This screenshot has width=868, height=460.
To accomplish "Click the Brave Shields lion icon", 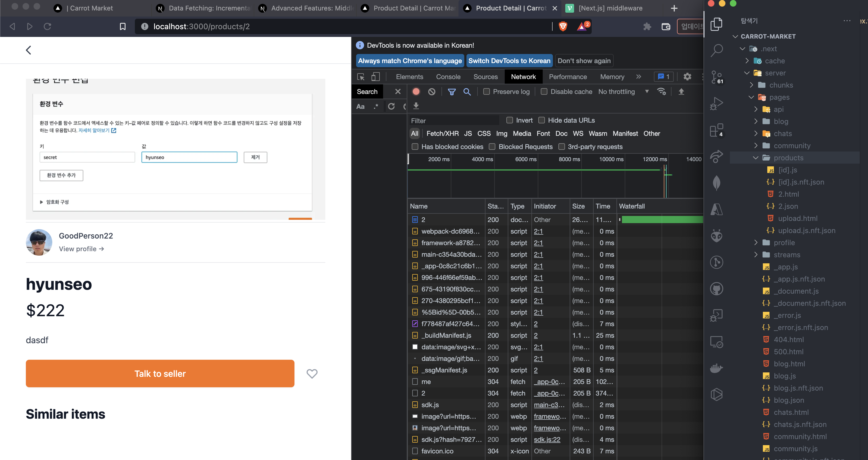I will click(563, 26).
